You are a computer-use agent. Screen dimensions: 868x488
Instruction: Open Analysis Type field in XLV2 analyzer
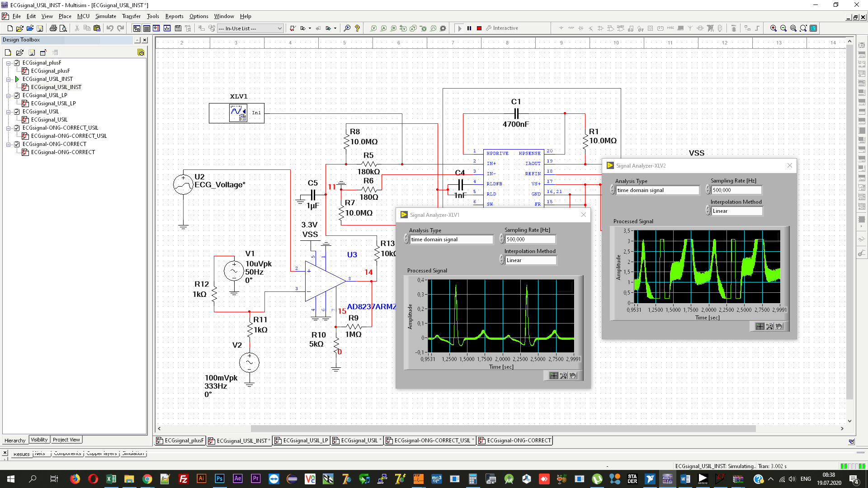point(657,190)
